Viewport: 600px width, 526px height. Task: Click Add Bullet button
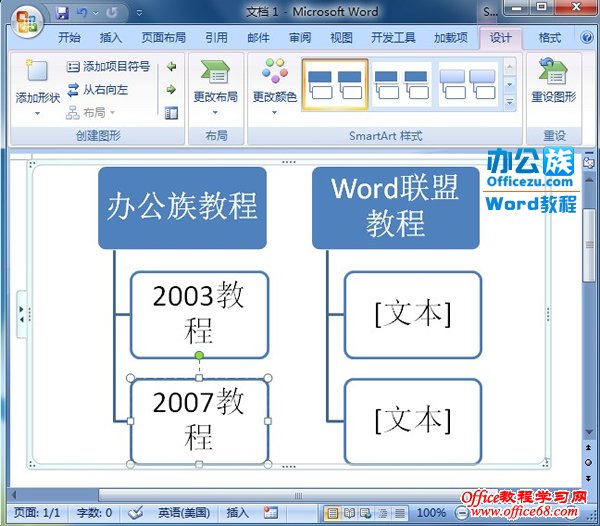coord(108,67)
